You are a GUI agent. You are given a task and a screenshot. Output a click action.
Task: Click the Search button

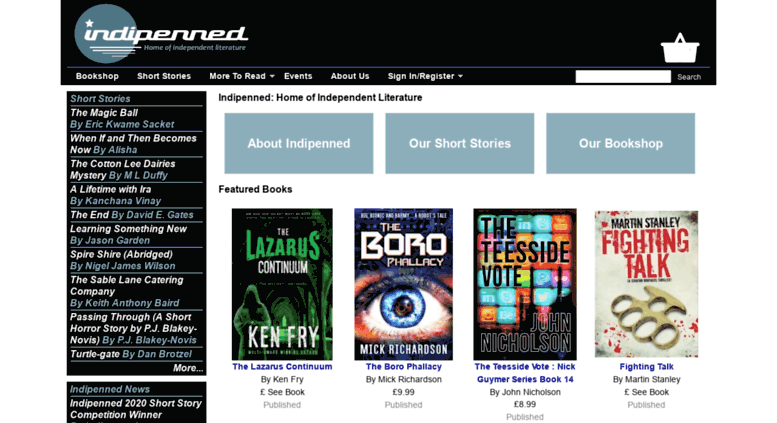tap(689, 77)
